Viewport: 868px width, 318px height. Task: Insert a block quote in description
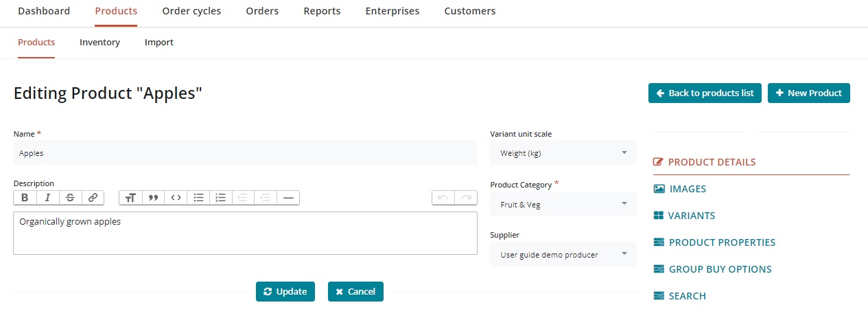[x=153, y=198]
